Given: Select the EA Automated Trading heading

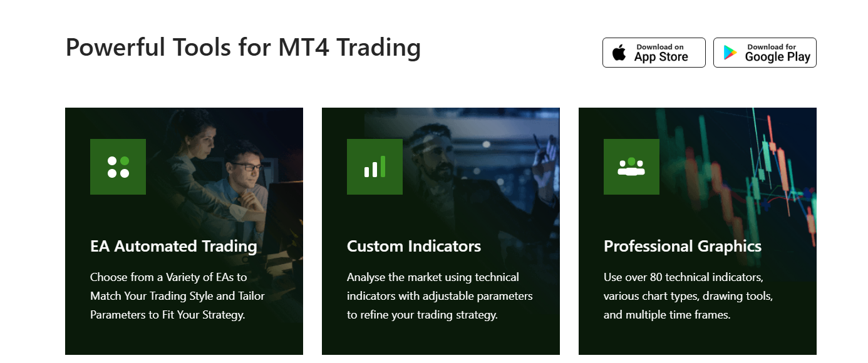Looking at the screenshot, I should coord(173,246).
